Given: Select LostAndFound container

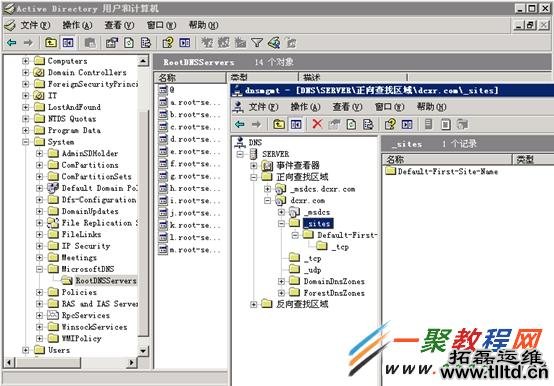Looking at the screenshot, I should tap(74, 107).
